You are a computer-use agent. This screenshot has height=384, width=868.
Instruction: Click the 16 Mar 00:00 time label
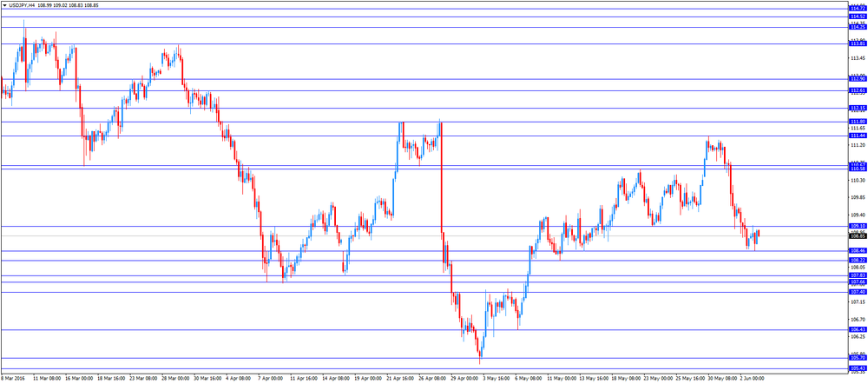tap(80, 379)
